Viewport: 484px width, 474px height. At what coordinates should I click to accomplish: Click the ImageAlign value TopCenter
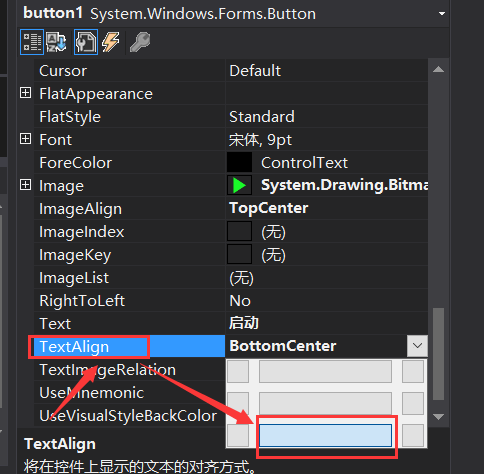[269, 208]
